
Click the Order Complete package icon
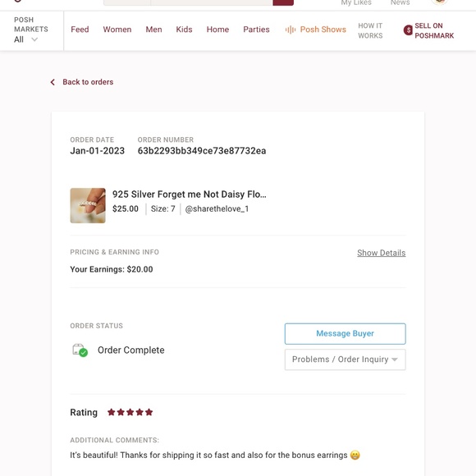point(80,350)
